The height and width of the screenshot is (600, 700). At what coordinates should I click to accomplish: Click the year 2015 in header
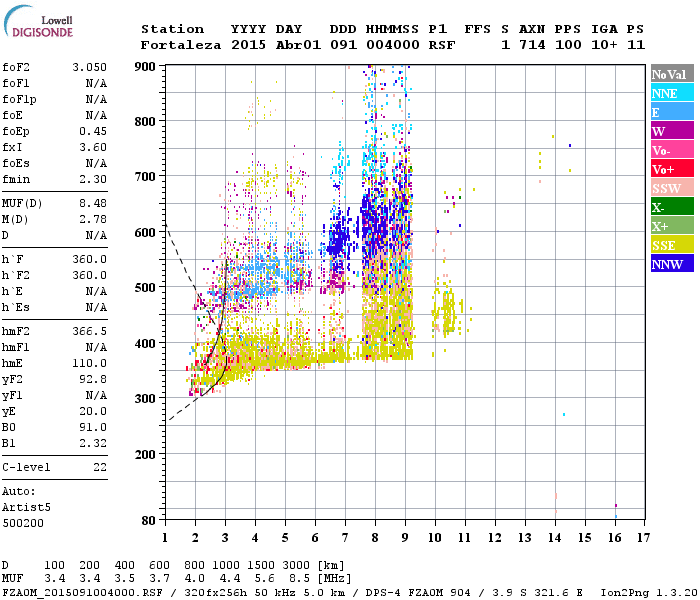click(x=248, y=45)
